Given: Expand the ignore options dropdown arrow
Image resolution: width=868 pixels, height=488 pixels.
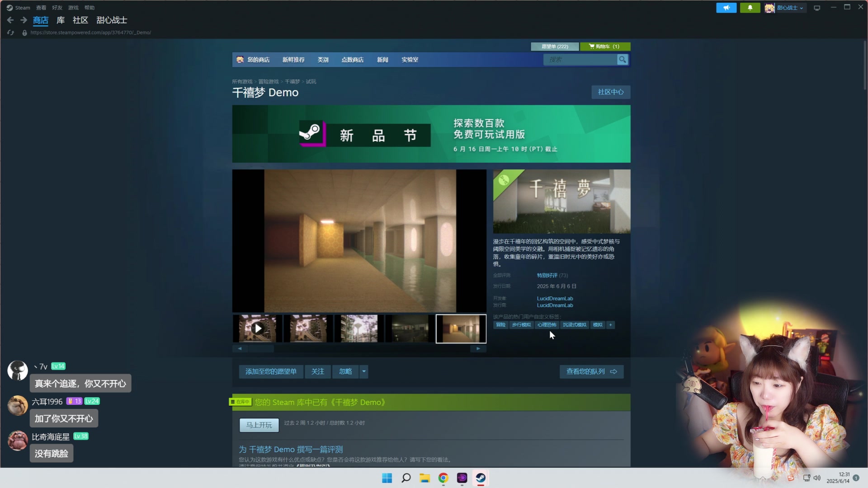Looking at the screenshot, I should pos(364,371).
